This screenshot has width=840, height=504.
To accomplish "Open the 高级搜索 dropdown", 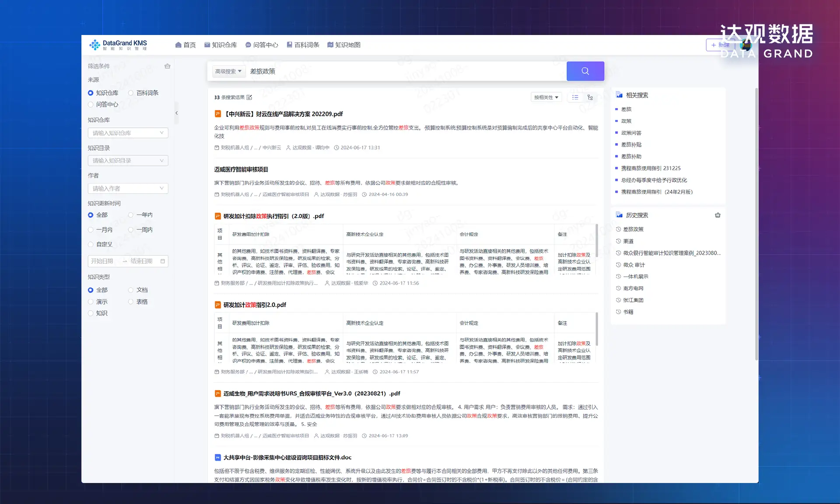I will coord(228,71).
